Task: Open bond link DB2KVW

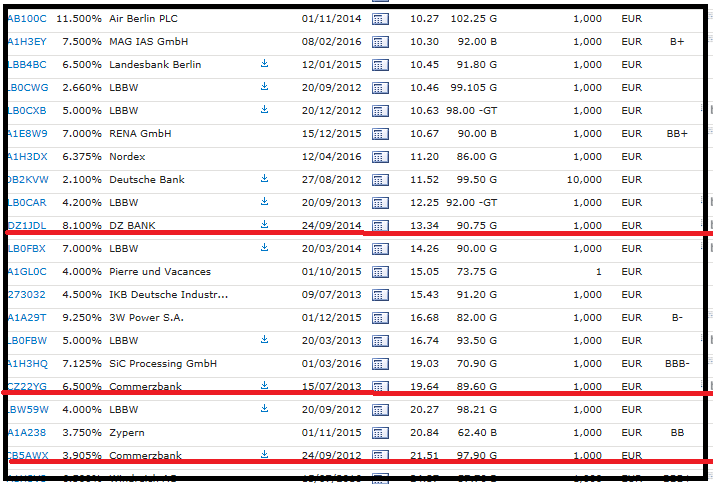Action: [x=28, y=180]
